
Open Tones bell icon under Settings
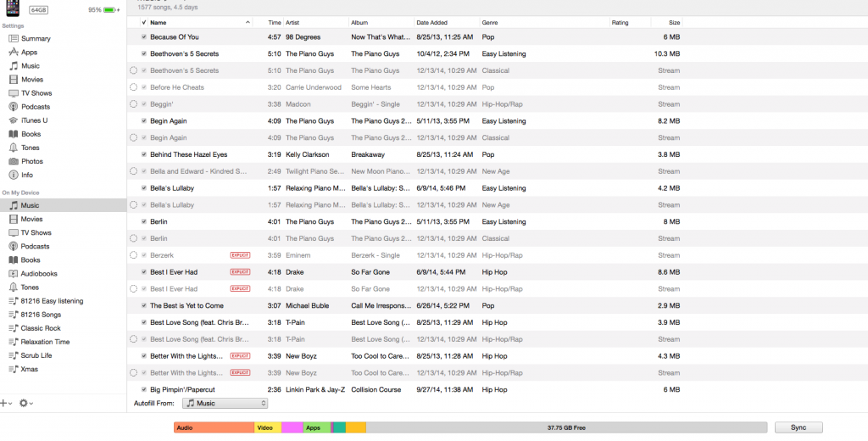point(14,148)
